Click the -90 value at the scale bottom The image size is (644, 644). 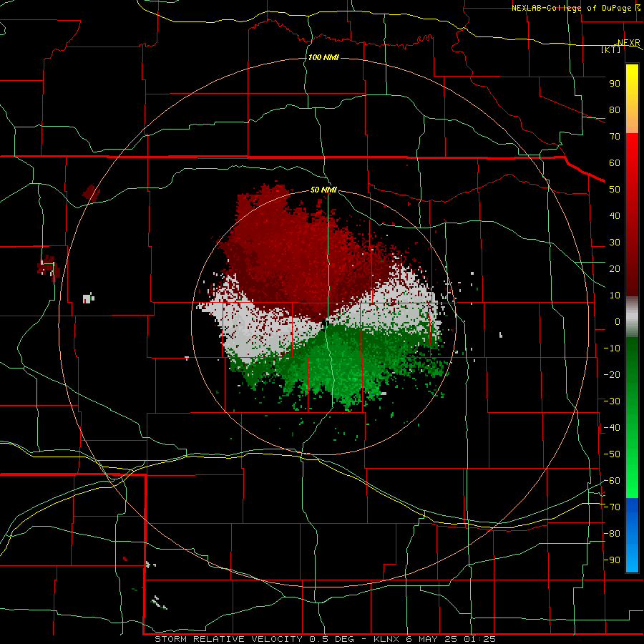tap(612, 560)
